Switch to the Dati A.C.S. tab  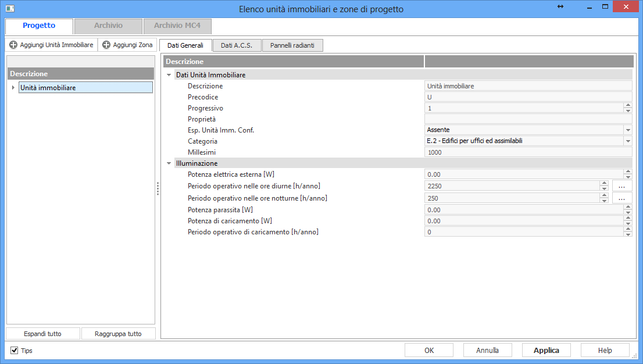pos(237,45)
